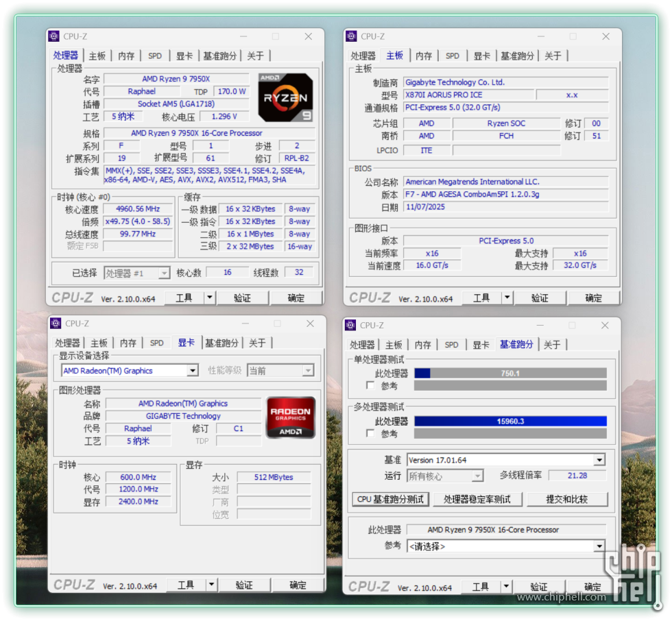Click the 处理器稳定率测试 button

[x=477, y=499]
